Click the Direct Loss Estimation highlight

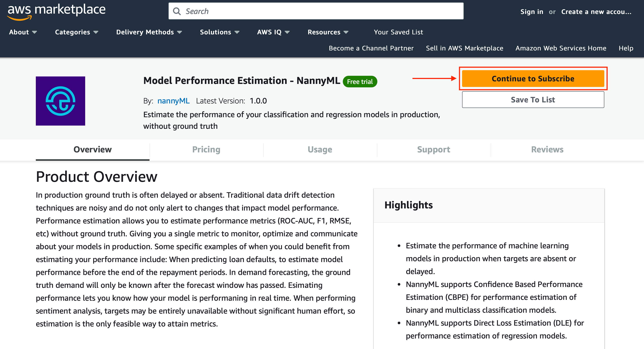495,329
